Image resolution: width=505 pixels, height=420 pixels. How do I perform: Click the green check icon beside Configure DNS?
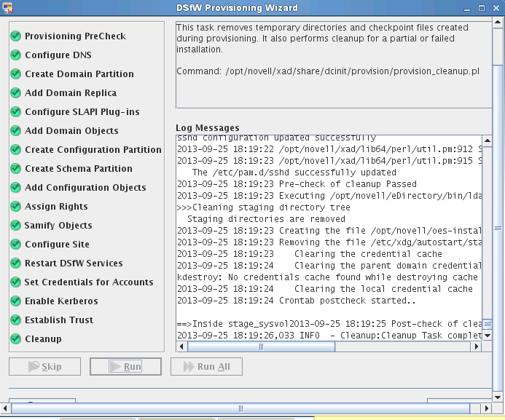15,55
